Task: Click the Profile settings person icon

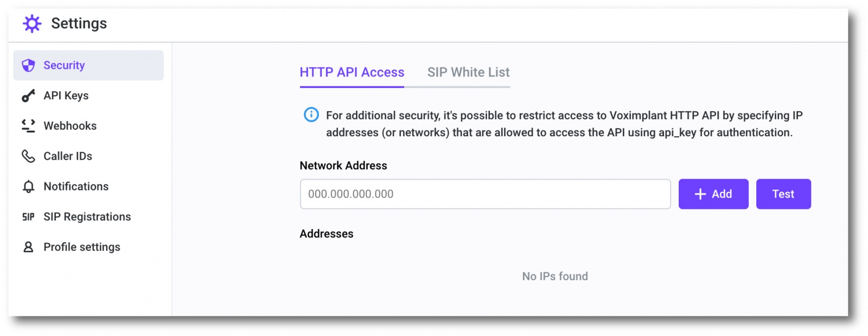Action: (28, 248)
